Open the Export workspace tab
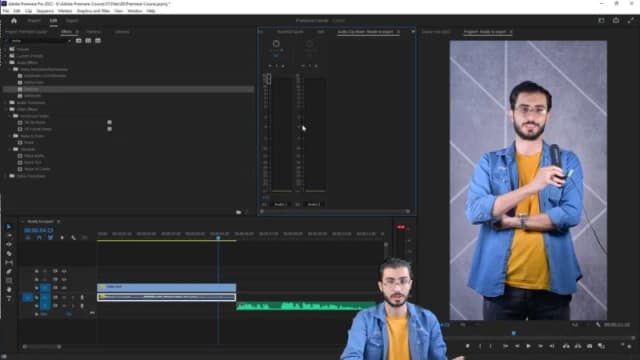This screenshot has width=640, height=360. [72, 20]
